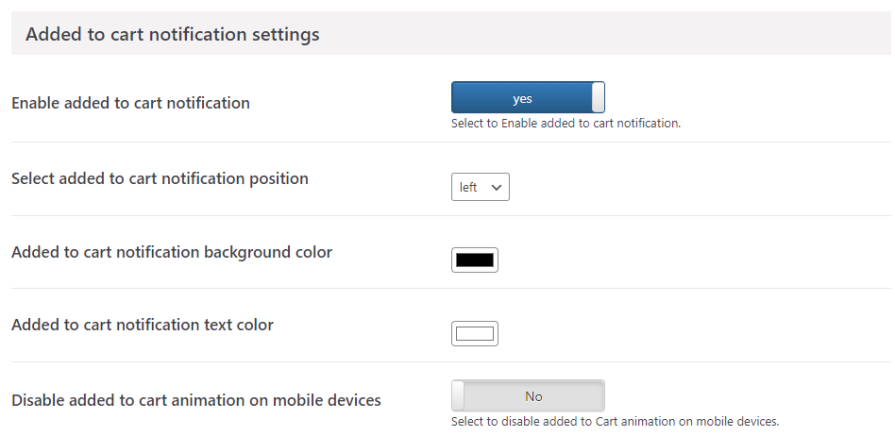Click the "Select added to cart notification position" label

(160, 179)
